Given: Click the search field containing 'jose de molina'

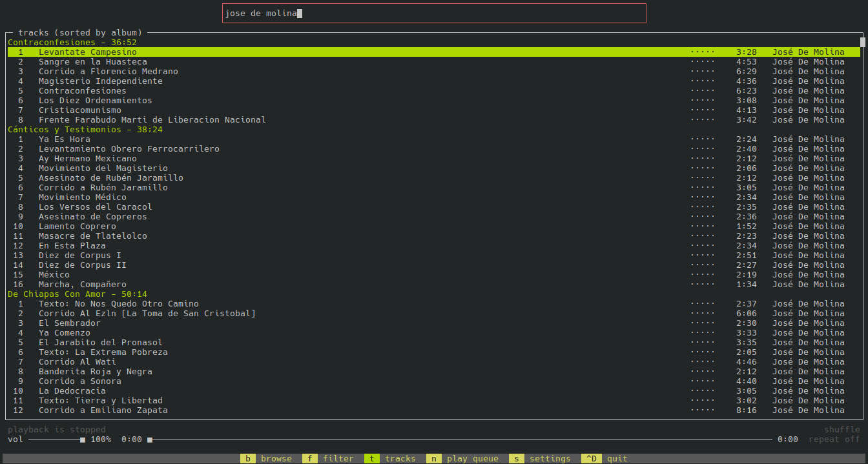Looking at the screenshot, I should pos(434,13).
